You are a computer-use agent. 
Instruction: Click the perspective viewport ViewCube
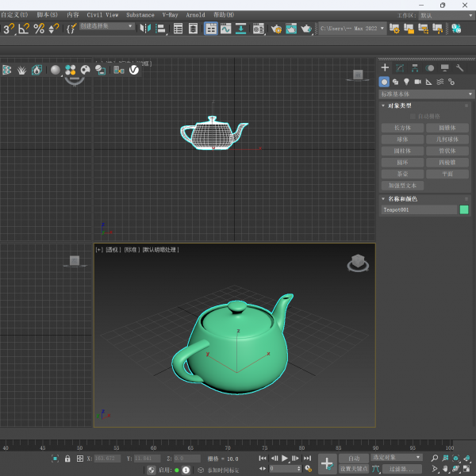pos(358,263)
